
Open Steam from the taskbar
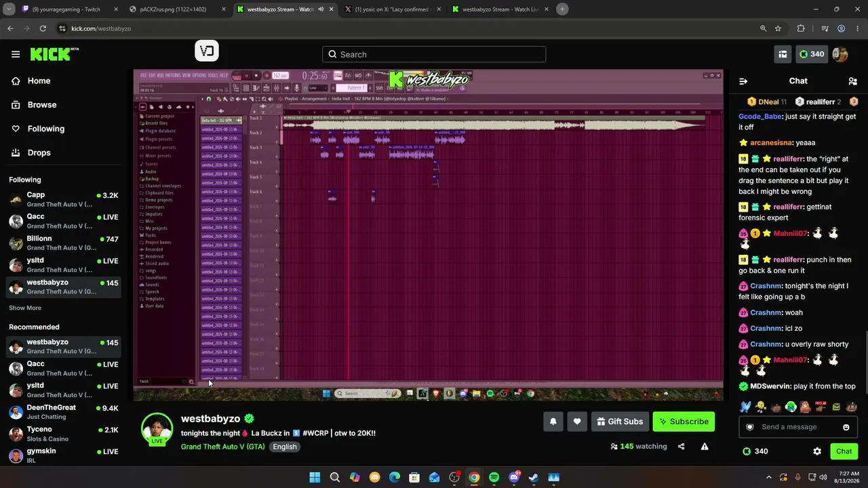pyautogui.click(x=534, y=477)
